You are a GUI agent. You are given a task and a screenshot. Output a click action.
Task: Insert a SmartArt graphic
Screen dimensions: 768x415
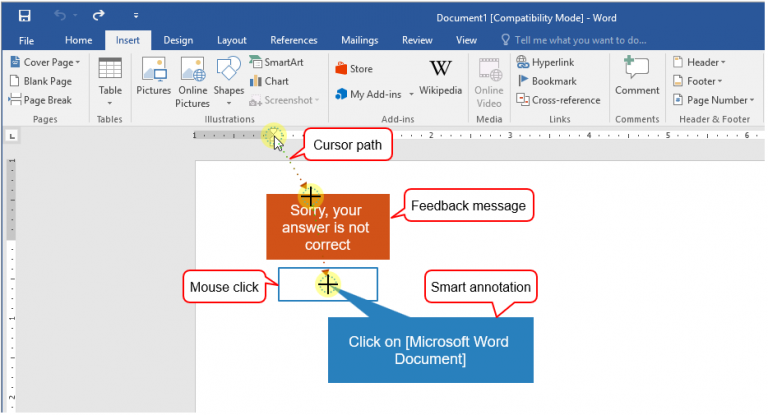pyautogui.click(x=277, y=62)
